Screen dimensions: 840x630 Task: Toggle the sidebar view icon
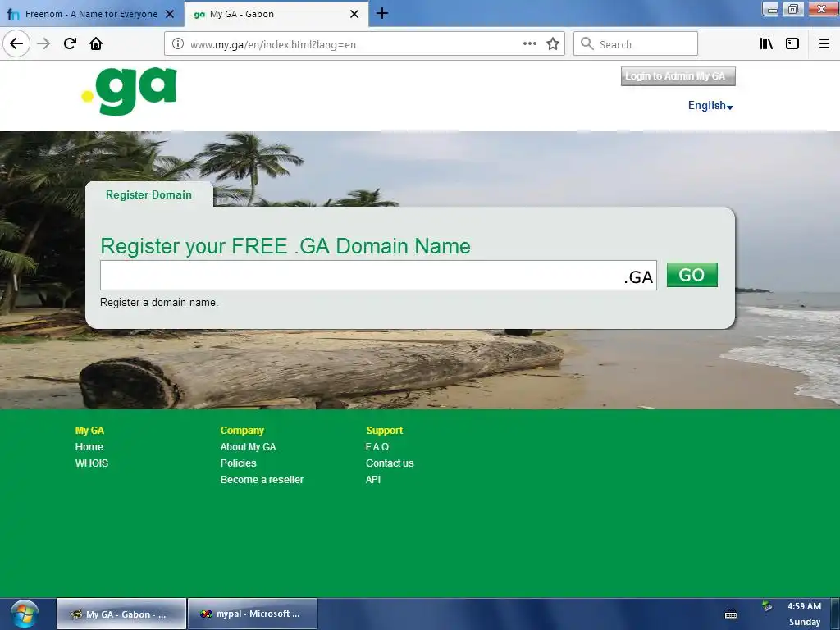coord(792,44)
